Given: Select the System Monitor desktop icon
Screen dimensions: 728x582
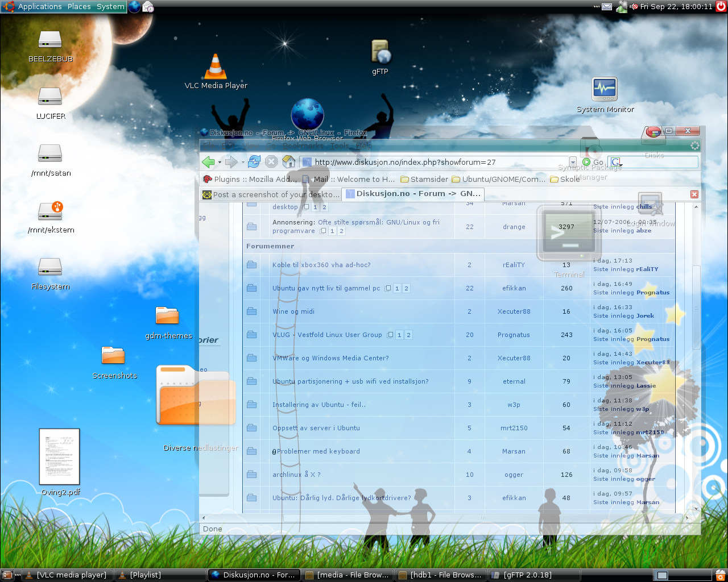Looking at the screenshot, I should click(605, 89).
